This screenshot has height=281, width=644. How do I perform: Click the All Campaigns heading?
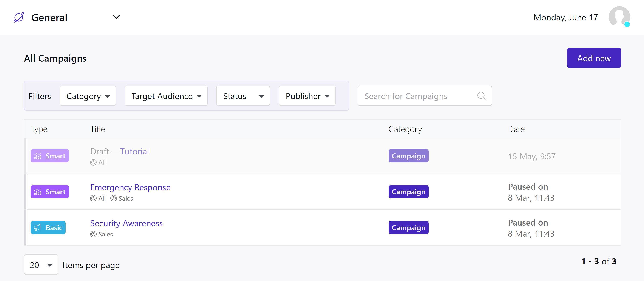click(55, 58)
